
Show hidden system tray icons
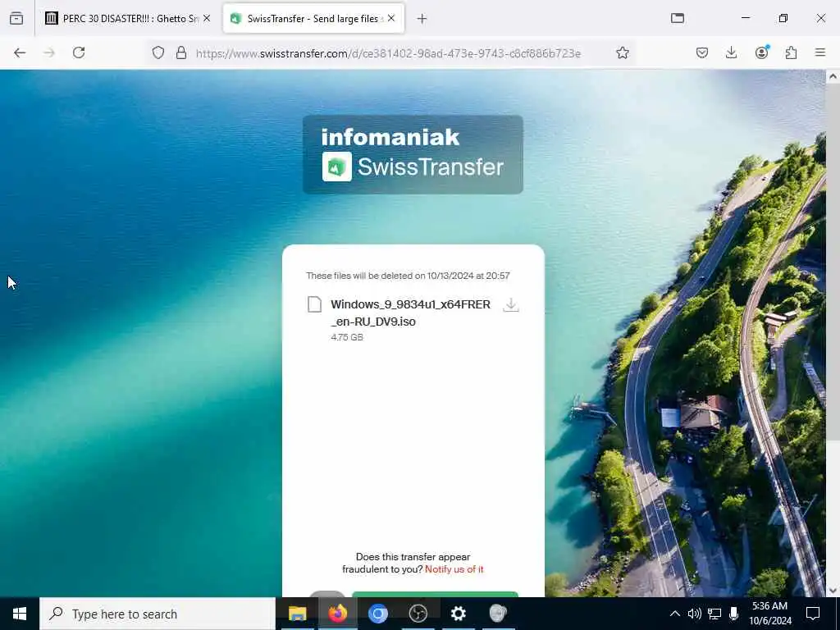click(x=675, y=614)
